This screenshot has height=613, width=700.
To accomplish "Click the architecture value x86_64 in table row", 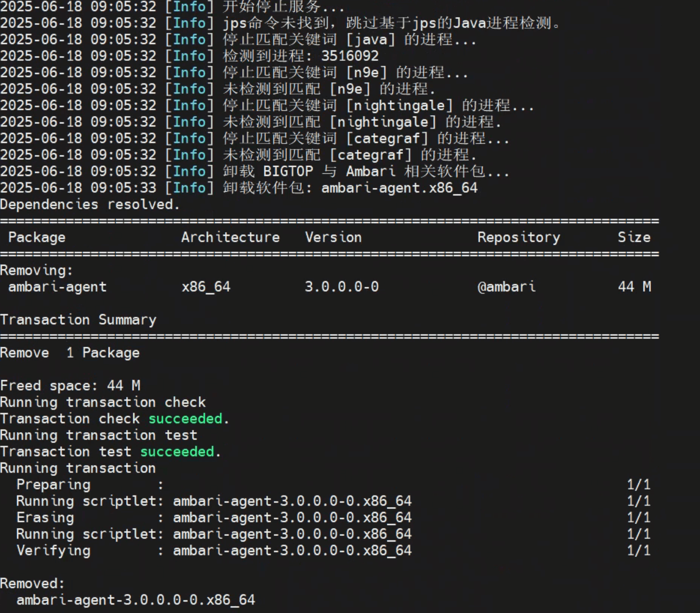I will (206, 287).
